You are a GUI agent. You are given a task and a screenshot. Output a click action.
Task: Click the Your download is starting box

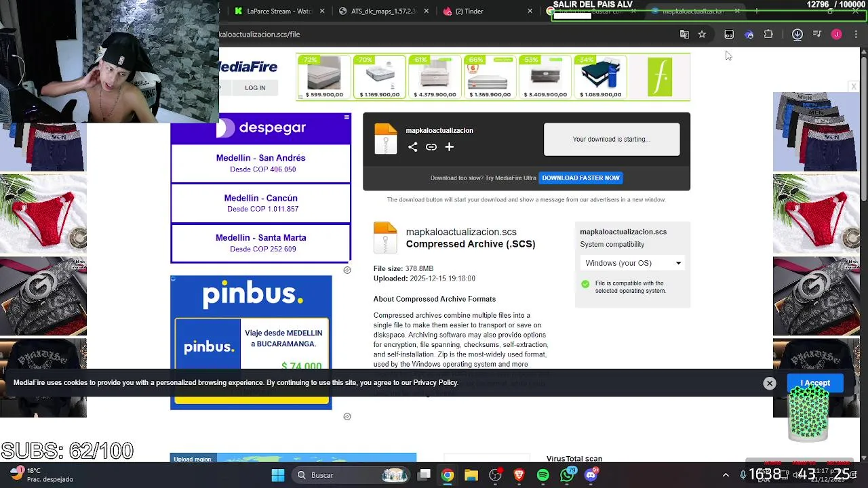(x=612, y=140)
